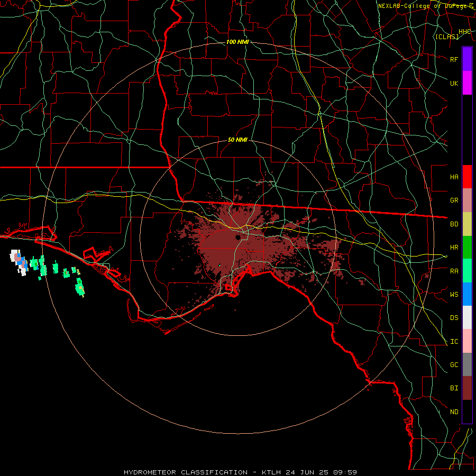Viewport: 476px width, 476px height.
Task: Click the RA light green legend swatch
Action: click(467, 271)
